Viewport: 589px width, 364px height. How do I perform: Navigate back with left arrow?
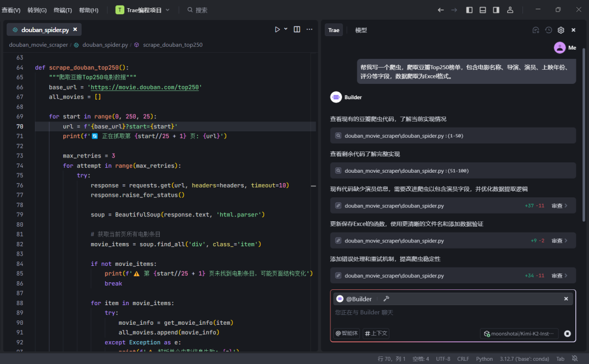pyautogui.click(x=441, y=10)
